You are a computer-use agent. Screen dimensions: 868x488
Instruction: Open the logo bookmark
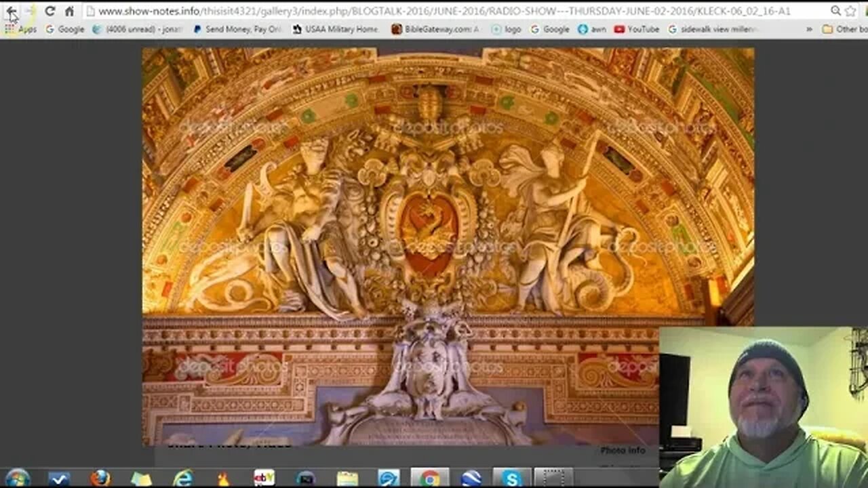[506, 29]
